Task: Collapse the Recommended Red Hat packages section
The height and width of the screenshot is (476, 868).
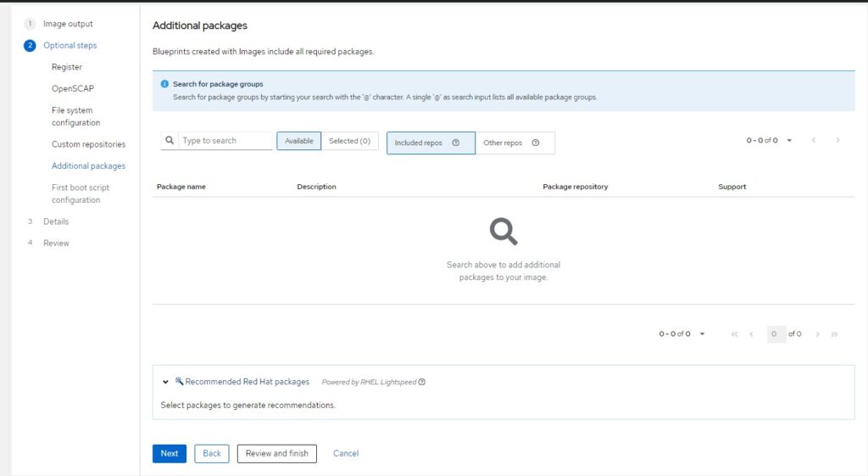Action: 165,382
